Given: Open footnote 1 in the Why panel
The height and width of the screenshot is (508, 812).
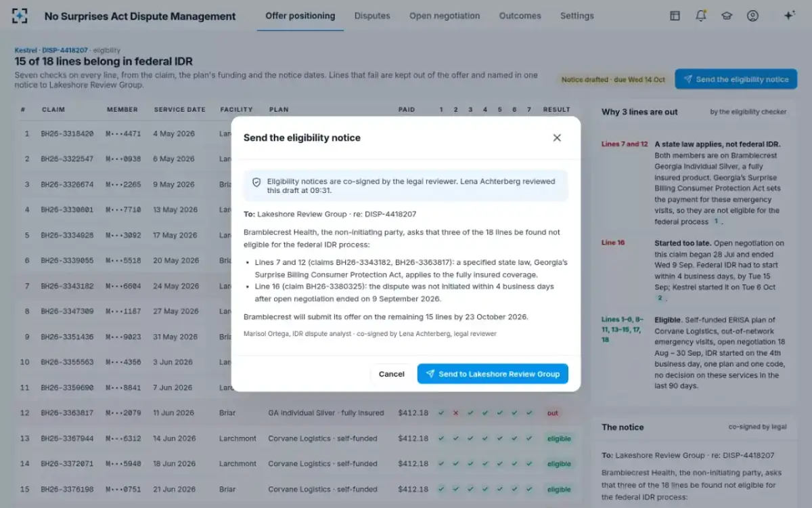Looking at the screenshot, I should click(x=716, y=221).
